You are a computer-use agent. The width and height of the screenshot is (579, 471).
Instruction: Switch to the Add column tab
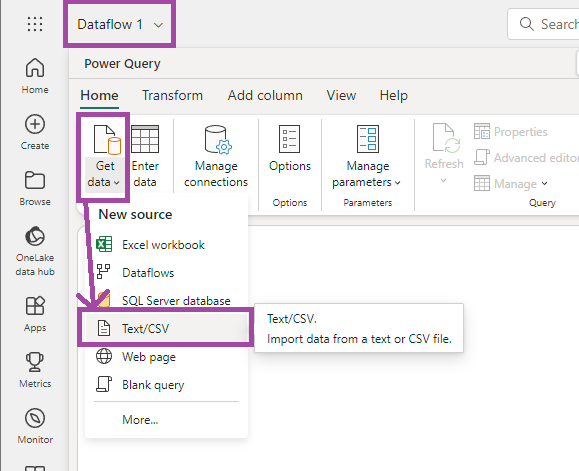click(x=265, y=95)
